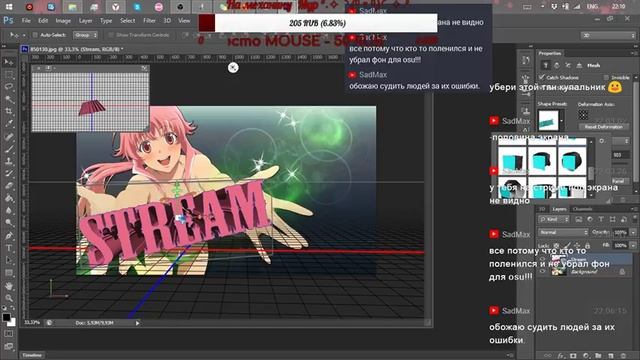Open the Auto-Select Group dropdown
The height and width of the screenshot is (360, 640).
[x=85, y=35]
